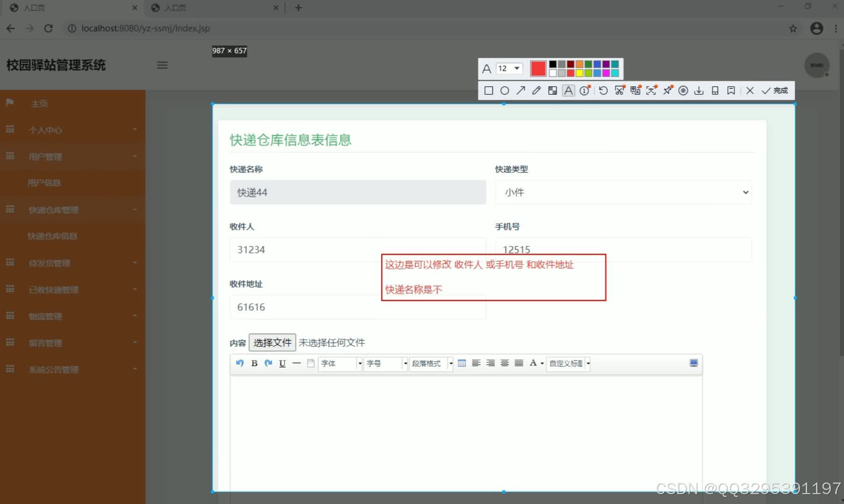
Task: Select the arrow drawing tool
Action: [520, 91]
